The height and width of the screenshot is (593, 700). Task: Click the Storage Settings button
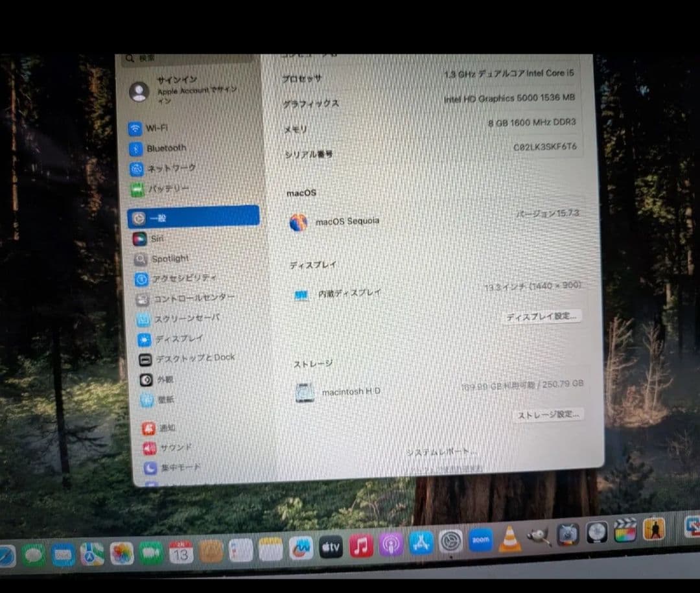[548, 413]
